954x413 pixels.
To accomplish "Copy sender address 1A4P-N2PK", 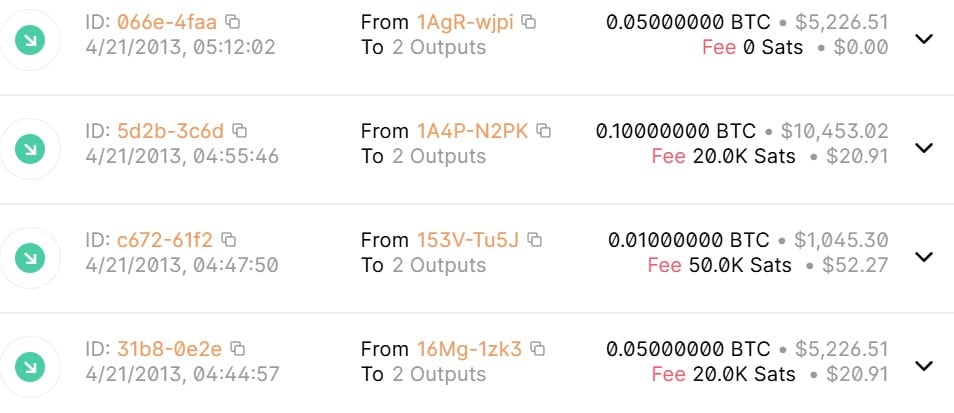I will pyautogui.click(x=544, y=131).
